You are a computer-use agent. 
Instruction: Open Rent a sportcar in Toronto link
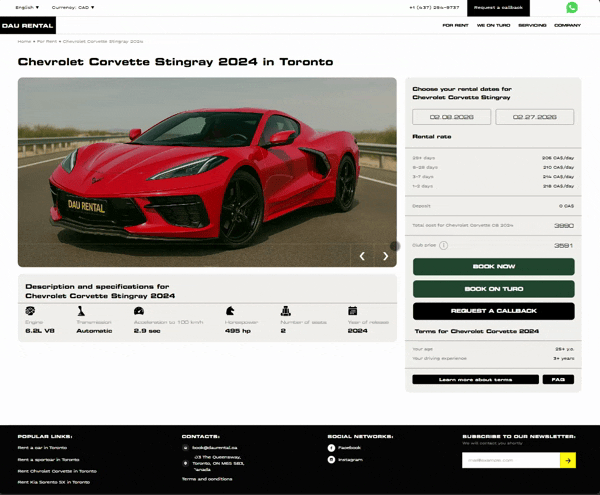pyautogui.click(x=49, y=460)
